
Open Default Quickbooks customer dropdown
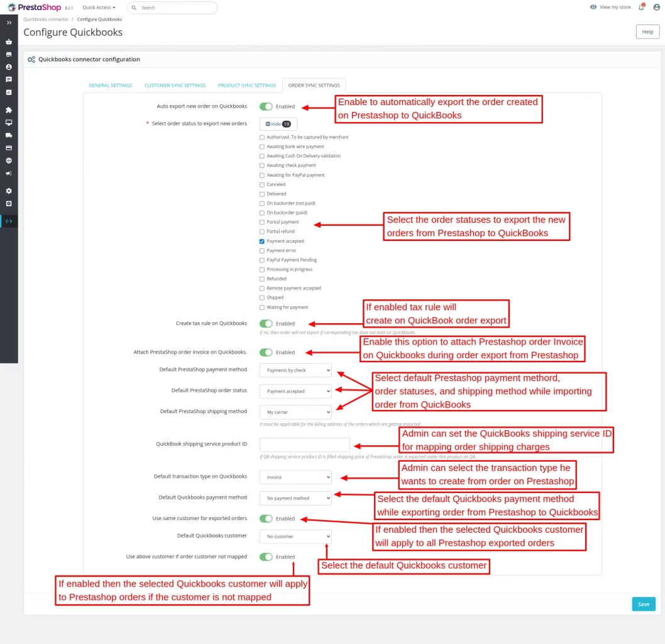click(x=295, y=536)
